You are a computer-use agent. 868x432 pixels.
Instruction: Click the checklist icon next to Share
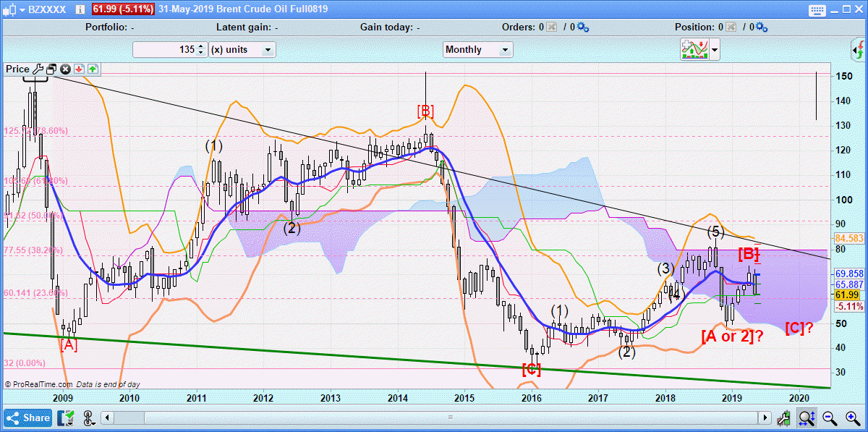(x=67, y=418)
